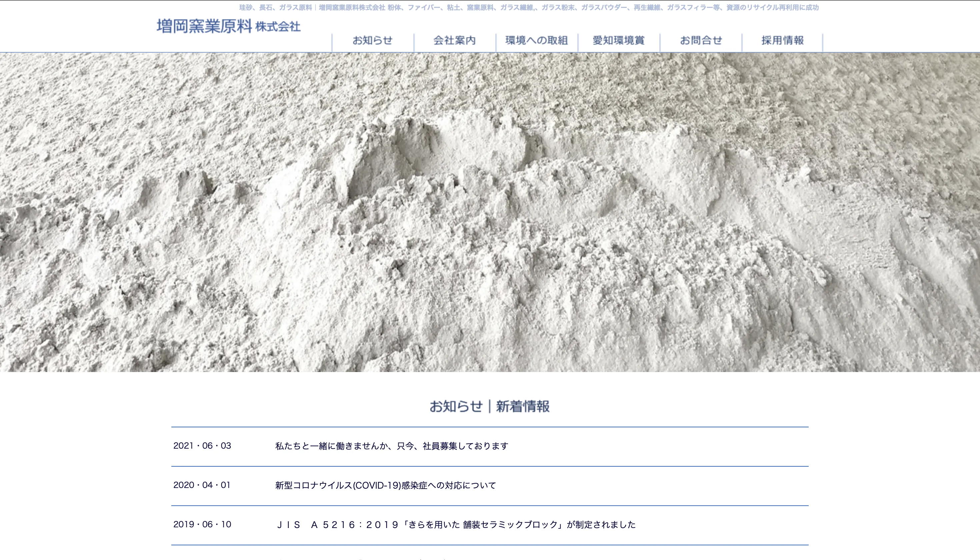Image resolution: width=980 pixels, height=560 pixels.
Task: Click the white powder hero image
Action: (490, 212)
